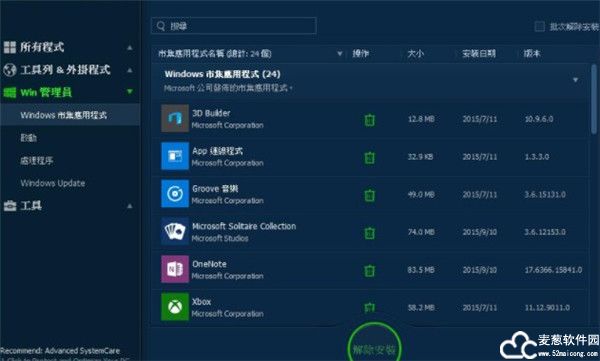Click trash icon for Microsoft Solitaire Collection
Screen dimensions: 600x361
(x=369, y=233)
